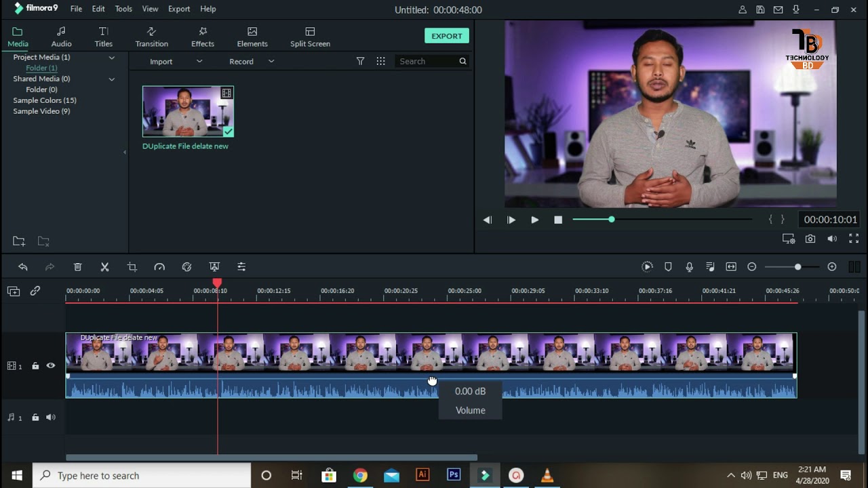Open the File menu

[x=76, y=9]
